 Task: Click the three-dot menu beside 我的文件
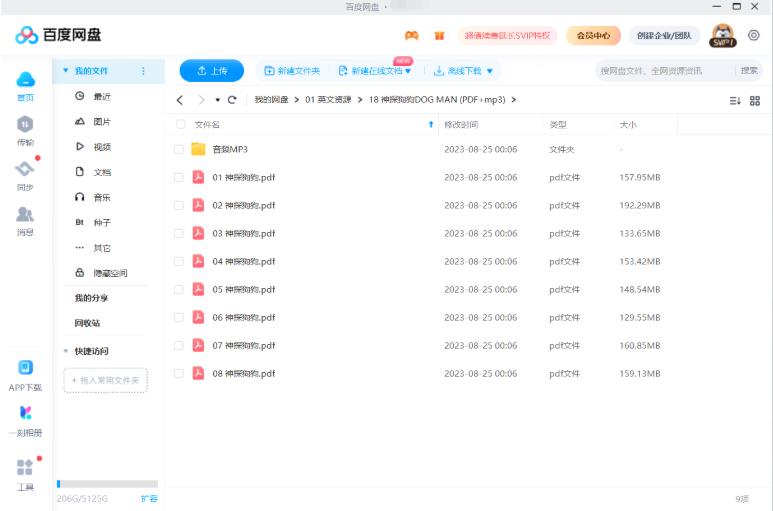143,71
